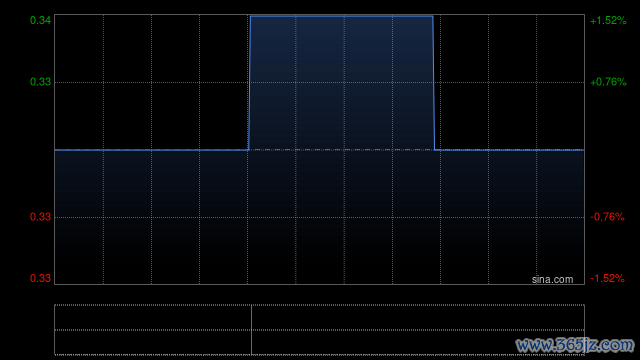Click the flat blue line after the price drop
640x360 pixels.
[x=509, y=150]
